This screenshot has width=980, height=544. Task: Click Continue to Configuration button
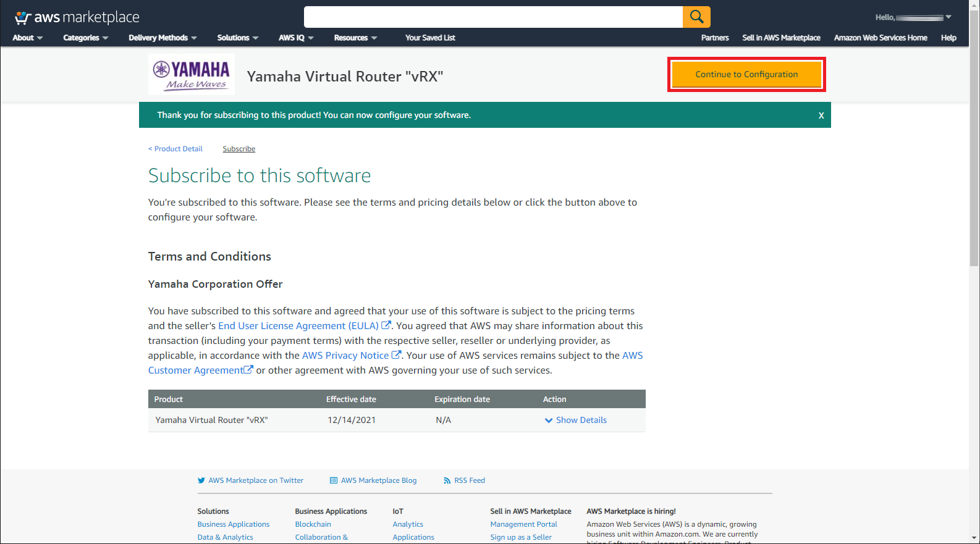746,75
